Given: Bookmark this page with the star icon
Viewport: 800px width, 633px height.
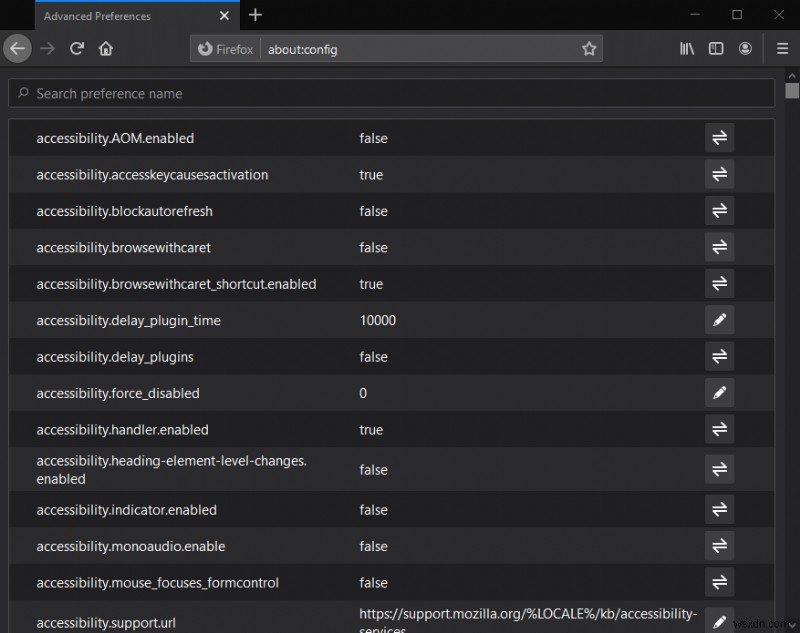Looking at the screenshot, I should (x=590, y=48).
